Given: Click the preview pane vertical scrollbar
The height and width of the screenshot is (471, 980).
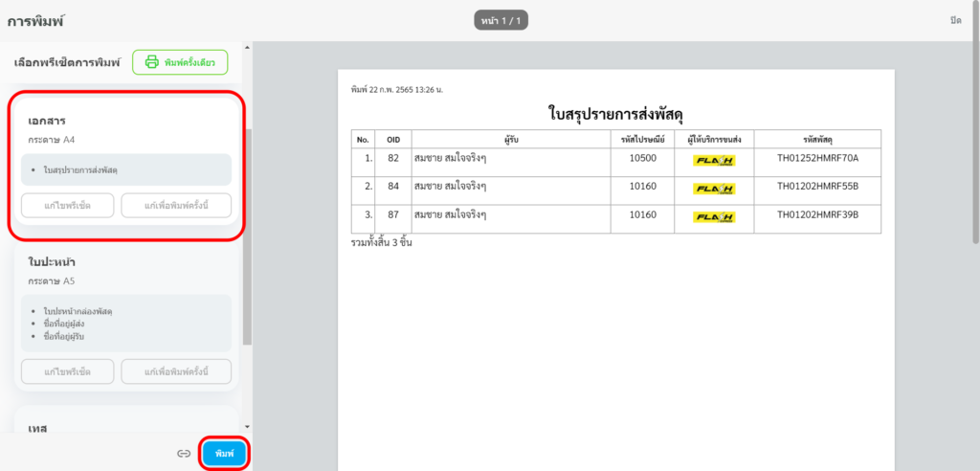Looking at the screenshot, I should 974,144.
